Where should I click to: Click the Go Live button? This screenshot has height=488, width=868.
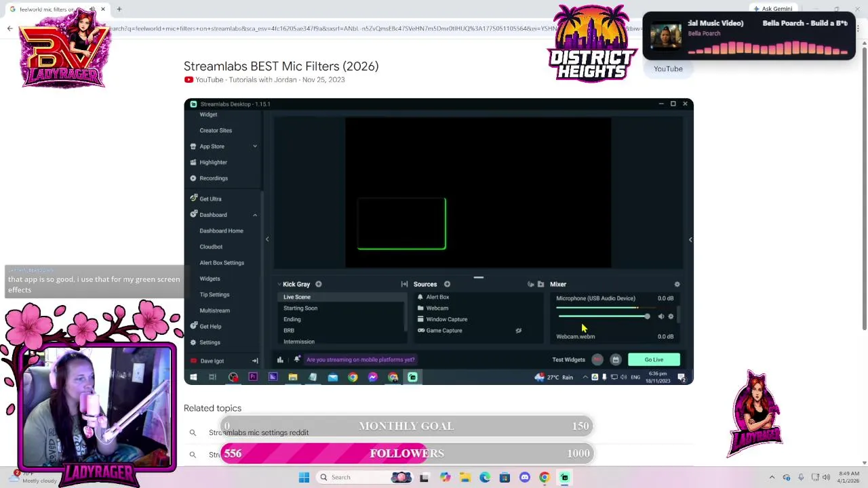coord(654,360)
